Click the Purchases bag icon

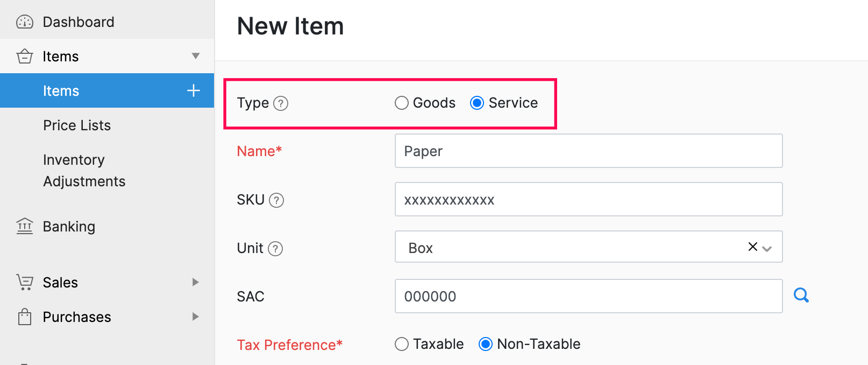pos(25,317)
